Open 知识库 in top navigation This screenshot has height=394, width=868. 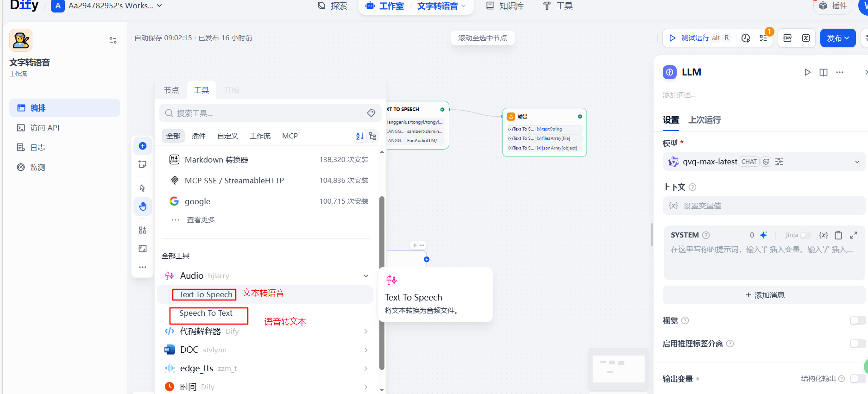505,6
